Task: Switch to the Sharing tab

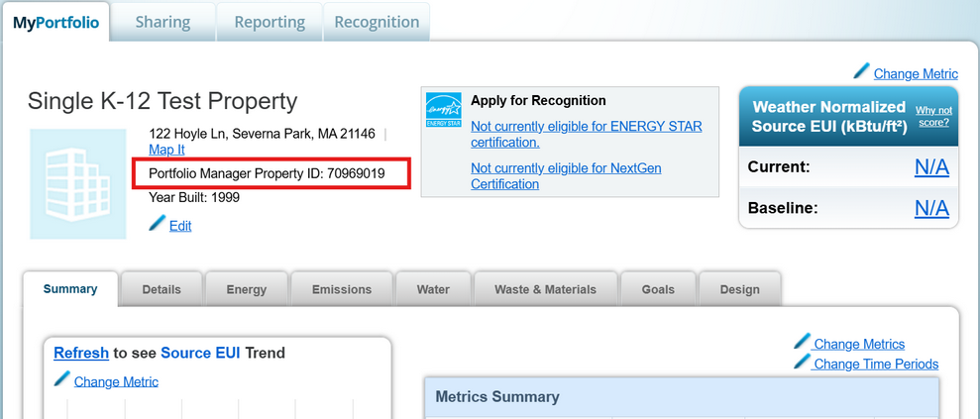Action: [163, 23]
